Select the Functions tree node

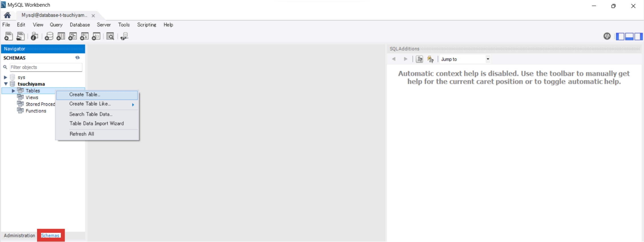(36, 111)
